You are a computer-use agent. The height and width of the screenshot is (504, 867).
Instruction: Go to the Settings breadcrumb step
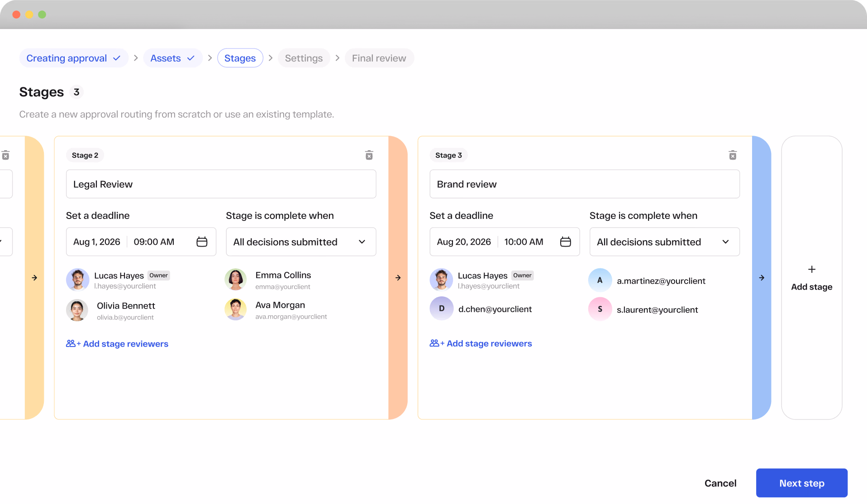click(304, 58)
